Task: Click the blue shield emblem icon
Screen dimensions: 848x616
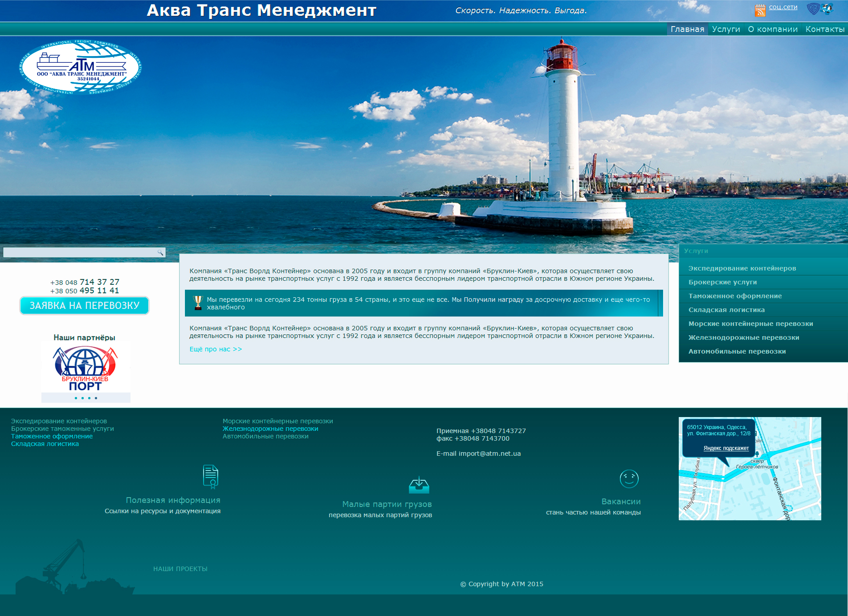Action: (x=813, y=8)
